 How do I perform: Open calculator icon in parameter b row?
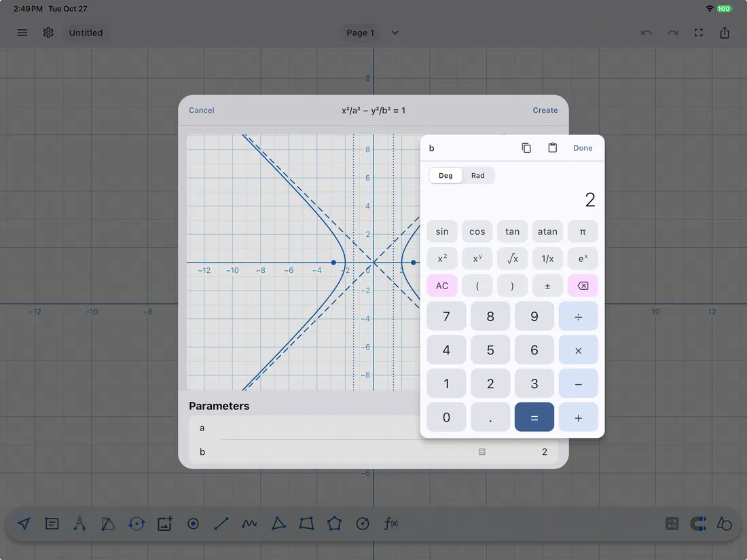click(481, 451)
